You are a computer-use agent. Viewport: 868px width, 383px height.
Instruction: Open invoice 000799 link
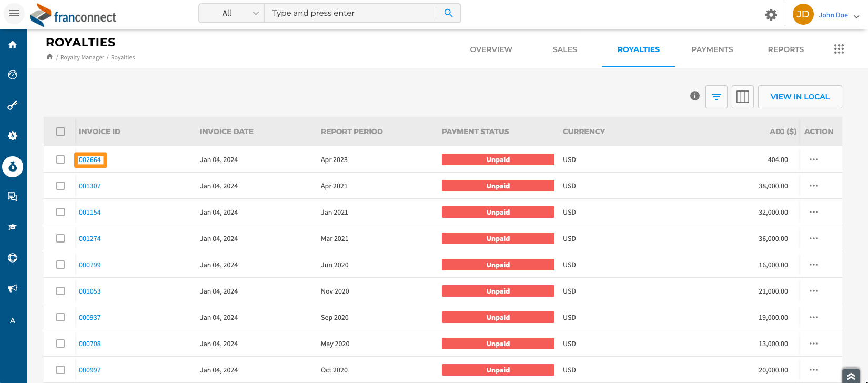(x=90, y=265)
